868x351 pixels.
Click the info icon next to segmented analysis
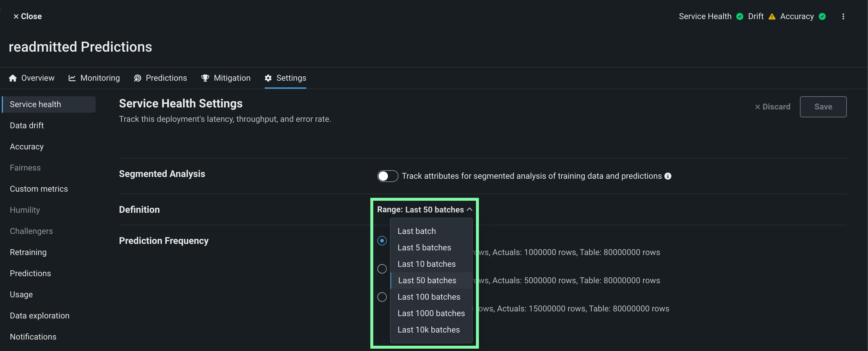(668, 176)
